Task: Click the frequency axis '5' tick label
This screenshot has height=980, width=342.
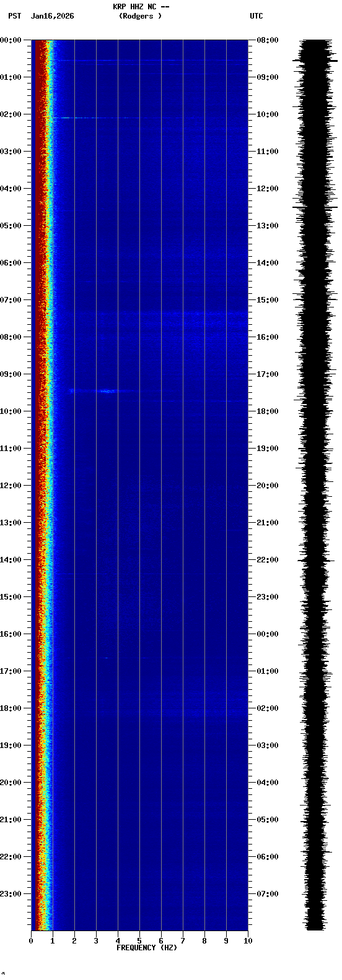Action: 139,941
